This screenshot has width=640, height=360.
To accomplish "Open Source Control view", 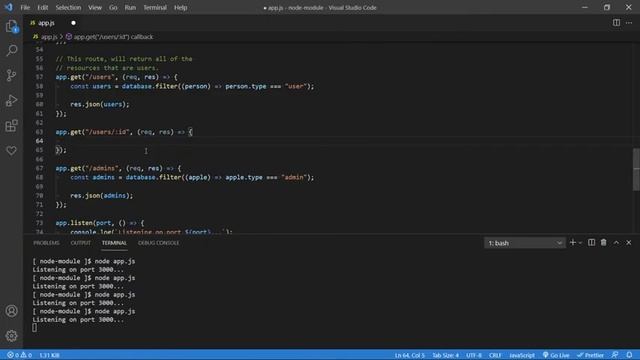I will (11, 76).
